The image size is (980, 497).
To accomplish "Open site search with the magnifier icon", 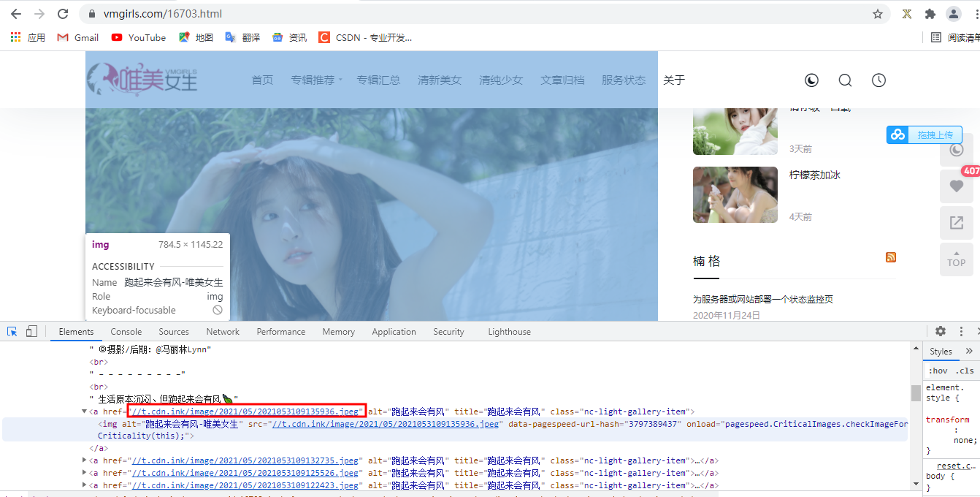I will 845,80.
